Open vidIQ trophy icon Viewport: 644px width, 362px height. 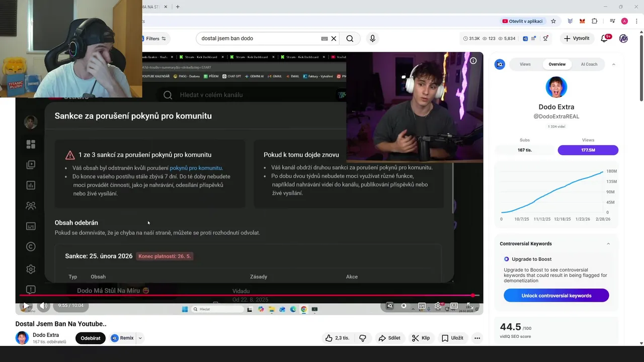click(x=546, y=38)
